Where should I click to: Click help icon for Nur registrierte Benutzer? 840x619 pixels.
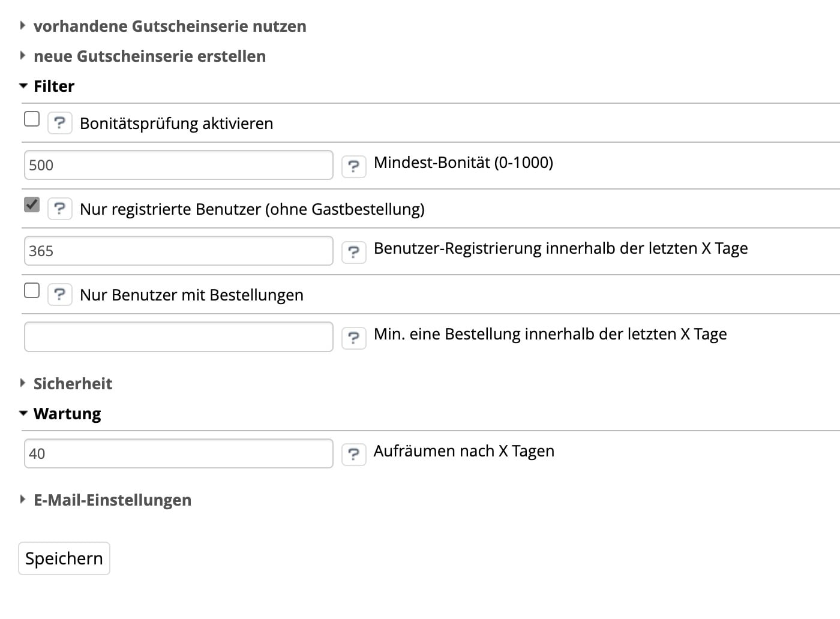click(x=59, y=209)
